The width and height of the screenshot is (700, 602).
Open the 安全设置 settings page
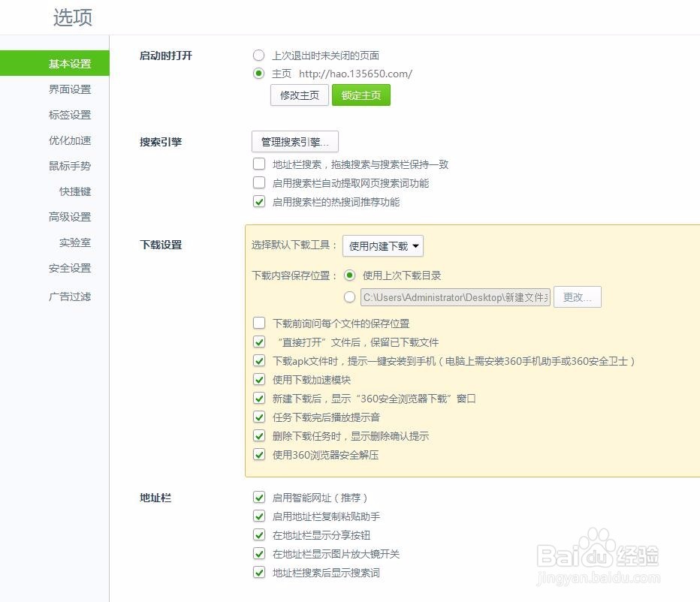pos(70,267)
